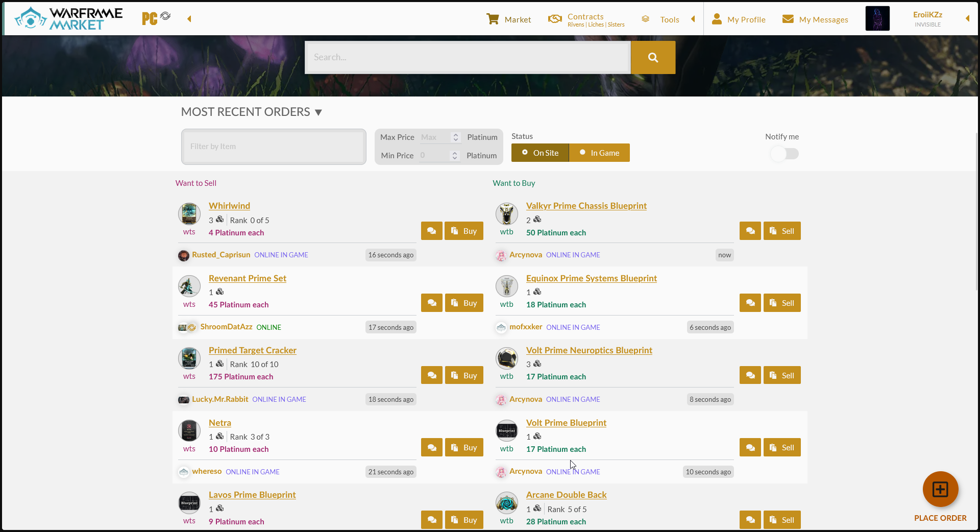Image resolution: width=980 pixels, height=532 pixels.
Task: Focus the Filter by Item field
Action: pos(274,147)
